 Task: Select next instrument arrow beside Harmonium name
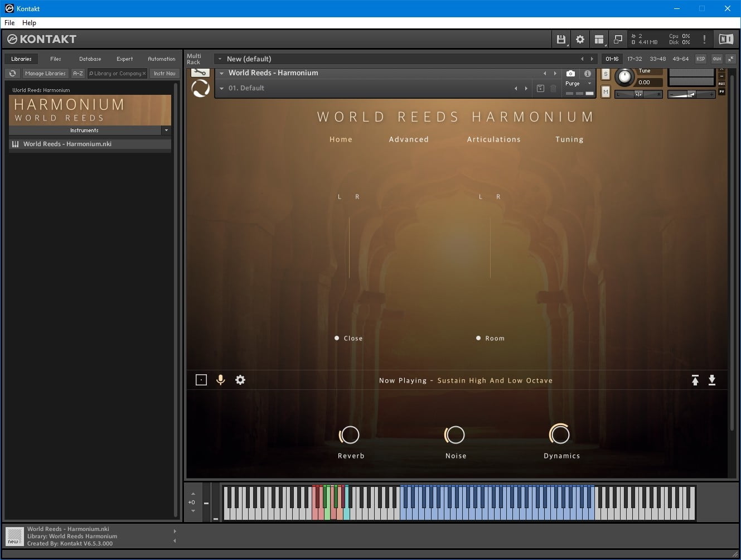[555, 73]
